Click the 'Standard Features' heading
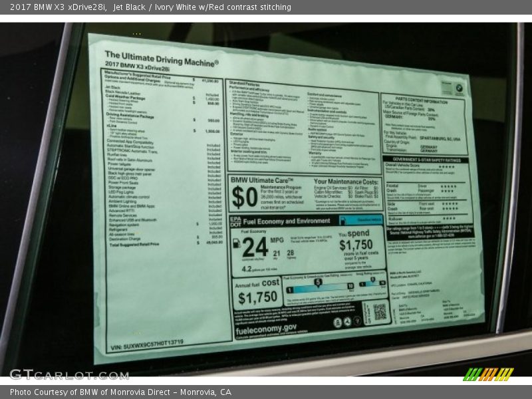 [244, 84]
